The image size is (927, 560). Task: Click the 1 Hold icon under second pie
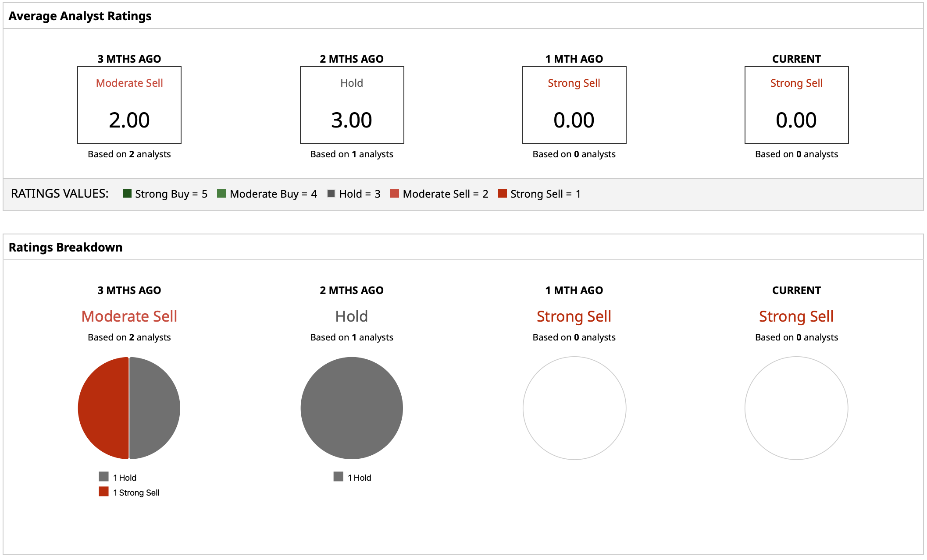coord(338,477)
